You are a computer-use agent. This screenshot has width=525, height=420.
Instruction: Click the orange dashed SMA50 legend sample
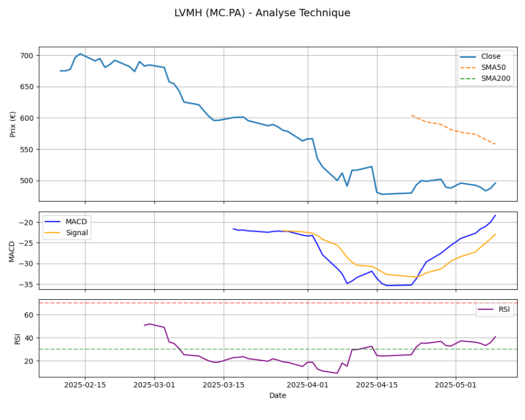tap(468, 68)
